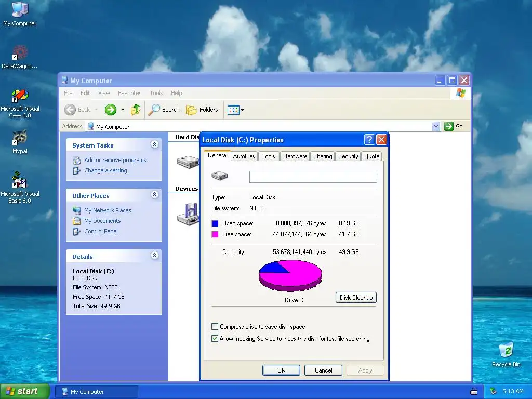Click the Control Panel sidebar icon

(x=77, y=231)
